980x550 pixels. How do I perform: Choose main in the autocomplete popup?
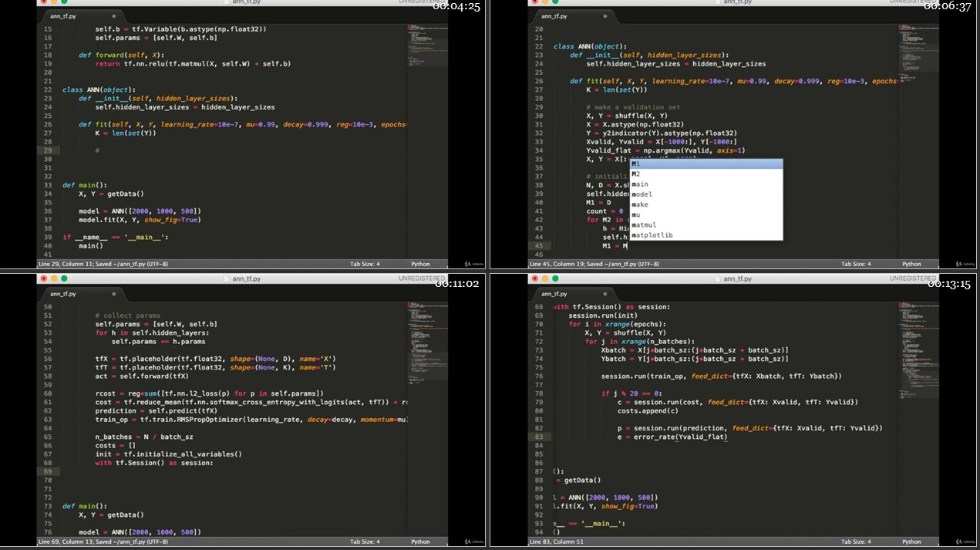click(706, 184)
